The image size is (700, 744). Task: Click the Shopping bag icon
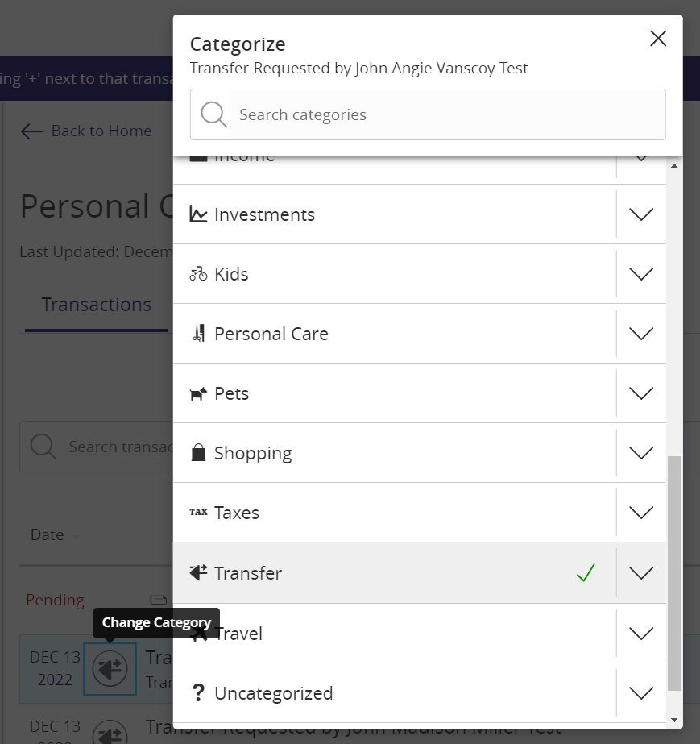pos(198,453)
